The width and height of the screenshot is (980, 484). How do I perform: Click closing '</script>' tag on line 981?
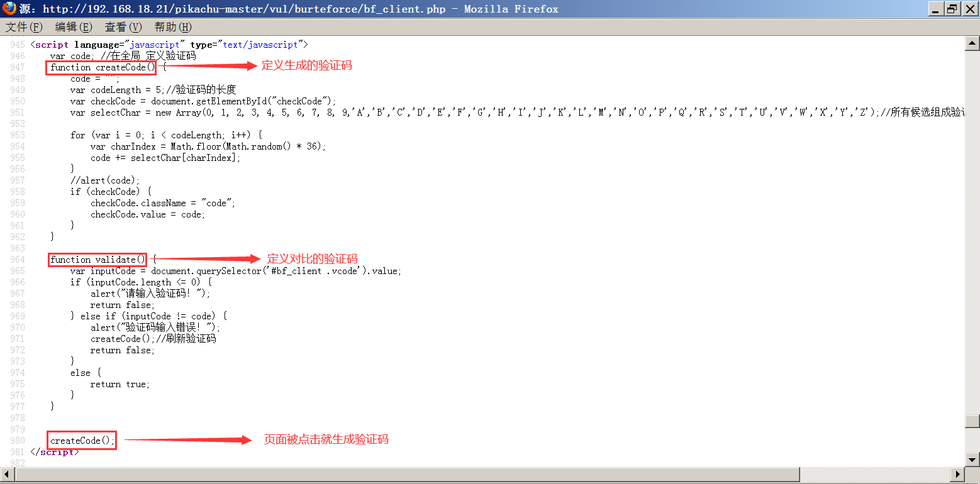point(55,452)
